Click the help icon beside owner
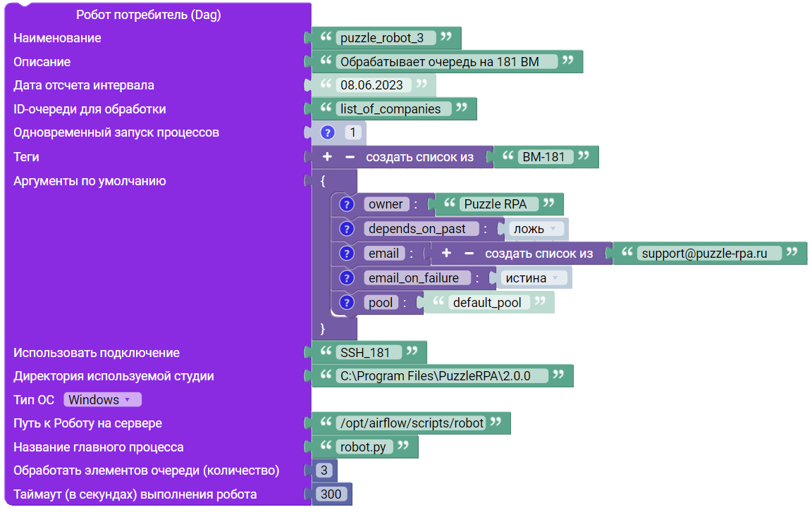Screen dimensions: 812x512 [347, 204]
